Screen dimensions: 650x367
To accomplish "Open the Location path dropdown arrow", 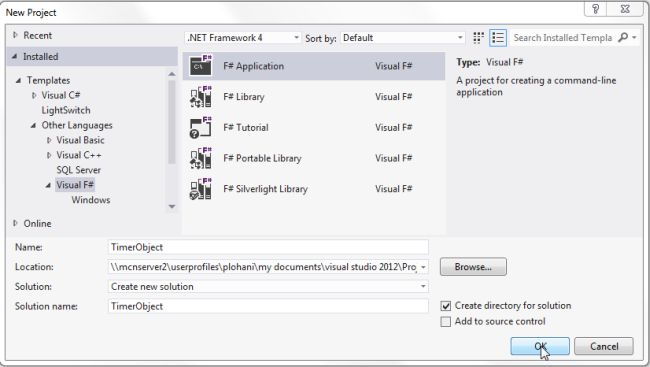I will click(x=423, y=267).
